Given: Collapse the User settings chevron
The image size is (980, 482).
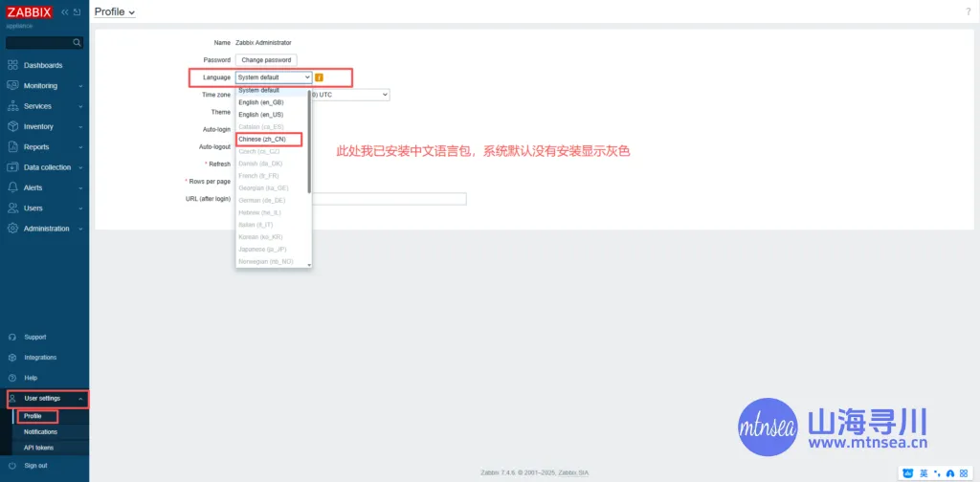Looking at the screenshot, I should point(80,399).
